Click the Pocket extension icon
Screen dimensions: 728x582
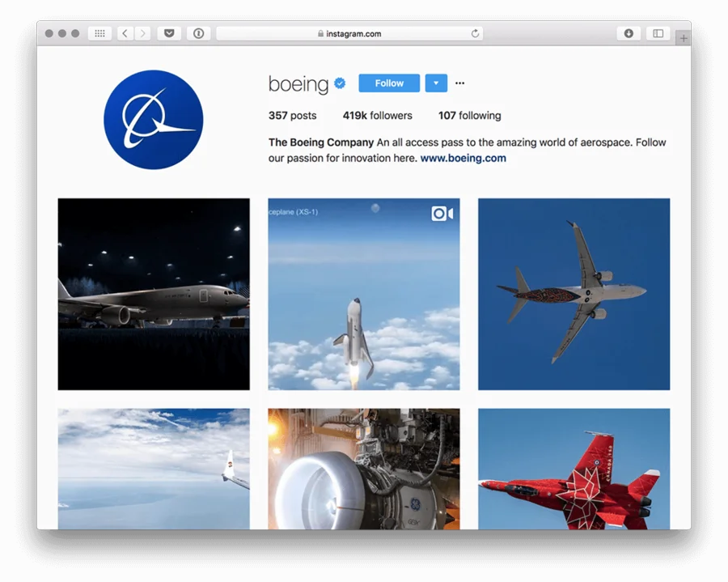pyautogui.click(x=168, y=33)
